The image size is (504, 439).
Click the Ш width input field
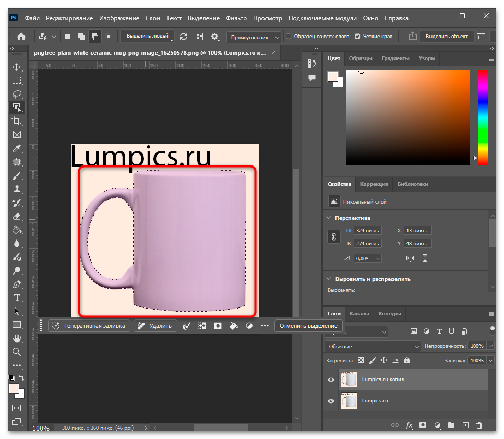pyautogui.click(x=368, y=231)
